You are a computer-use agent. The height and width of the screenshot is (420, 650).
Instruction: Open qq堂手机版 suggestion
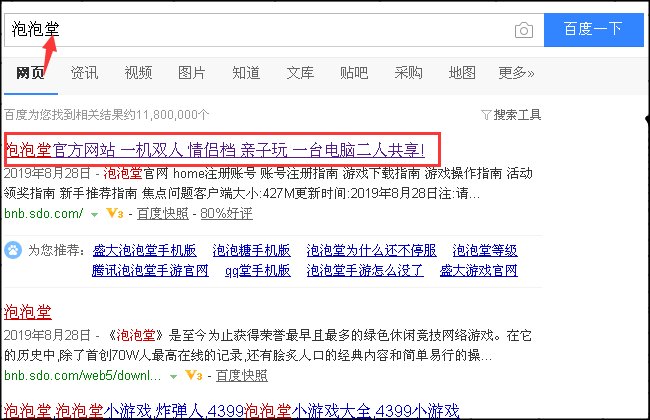coord(258,271)
